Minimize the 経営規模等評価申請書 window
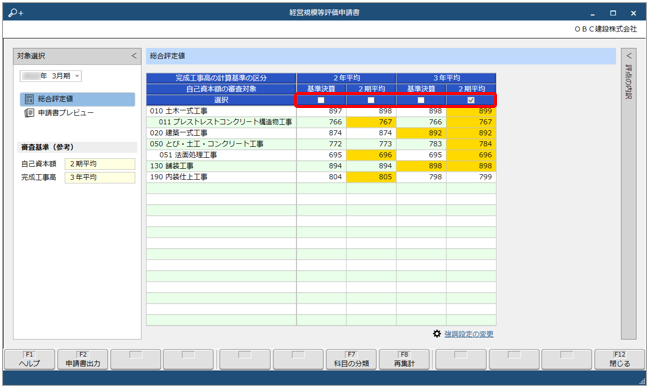 click(593, 14)
